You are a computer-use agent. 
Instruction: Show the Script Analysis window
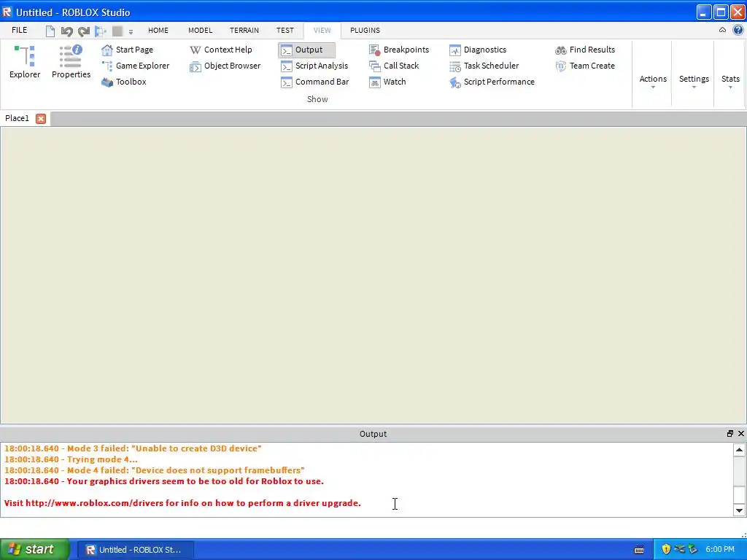point(314,66)
